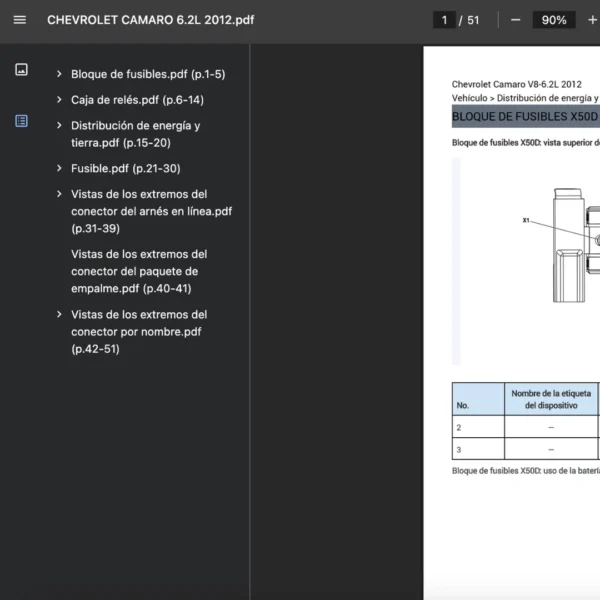Expand the Fusible.pdf outline chevron
The height and width of the screenshot is (600, 600).
tap(60, 169)
